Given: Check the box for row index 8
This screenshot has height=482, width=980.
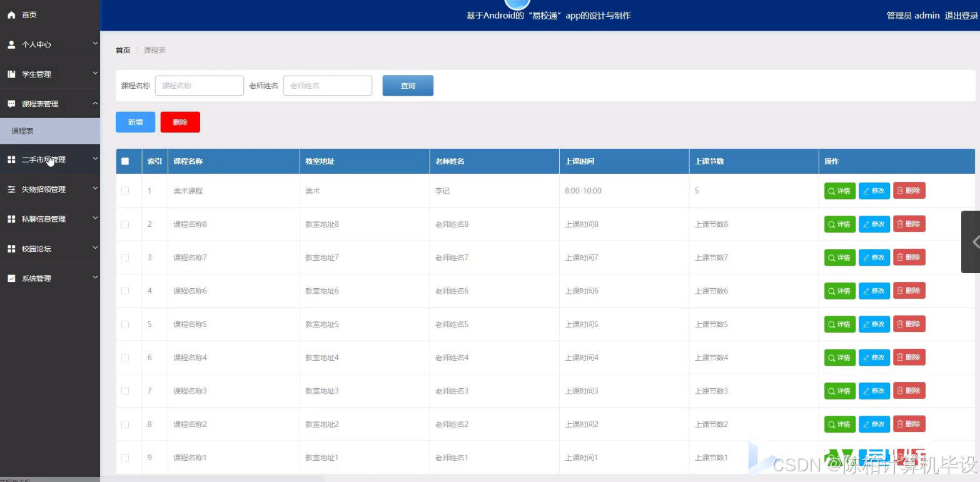Looking at the screenshot, I should coord(125,424).
